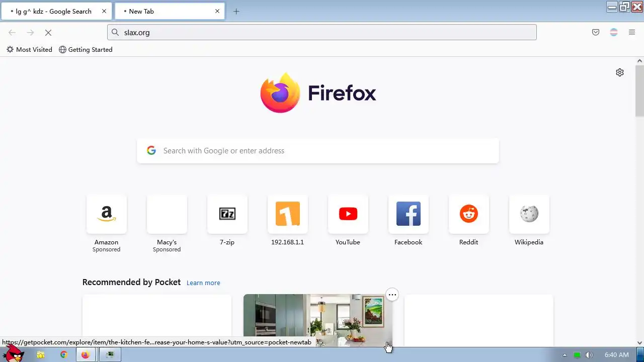Go back using the back arrow
Screen dimensions: 644x362
(12, 32)
